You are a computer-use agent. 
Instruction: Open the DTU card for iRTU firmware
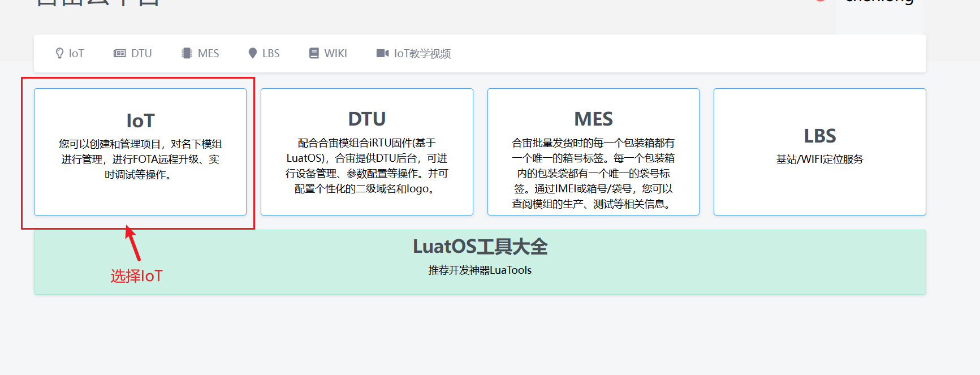[x=367, y=152]
